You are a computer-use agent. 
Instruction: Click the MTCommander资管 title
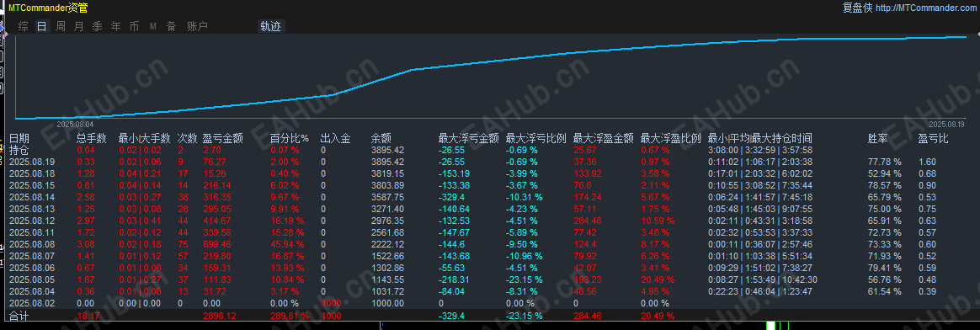pos(48,8)
